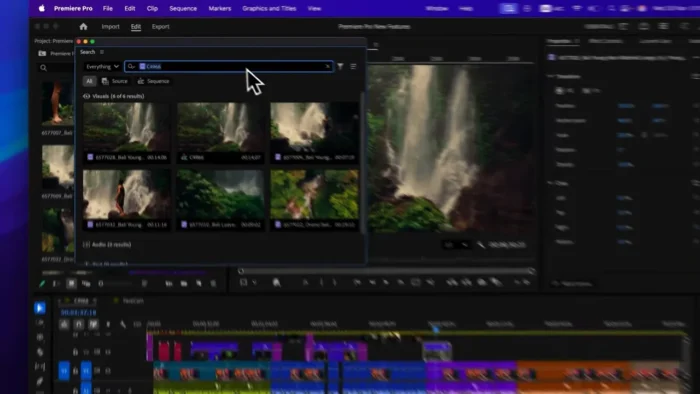Switch to the Import workspace tab
The image size is (700, 394).
tap(110, 27)
